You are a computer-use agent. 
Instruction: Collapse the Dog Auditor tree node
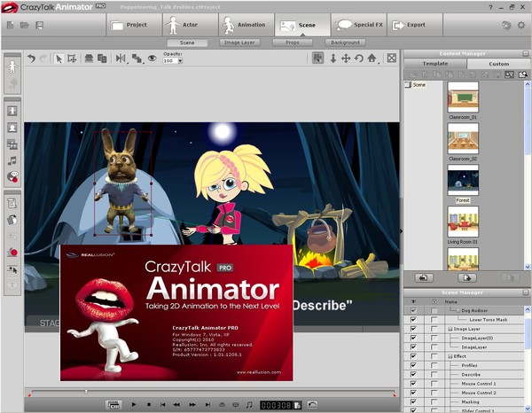pos(458,310)
